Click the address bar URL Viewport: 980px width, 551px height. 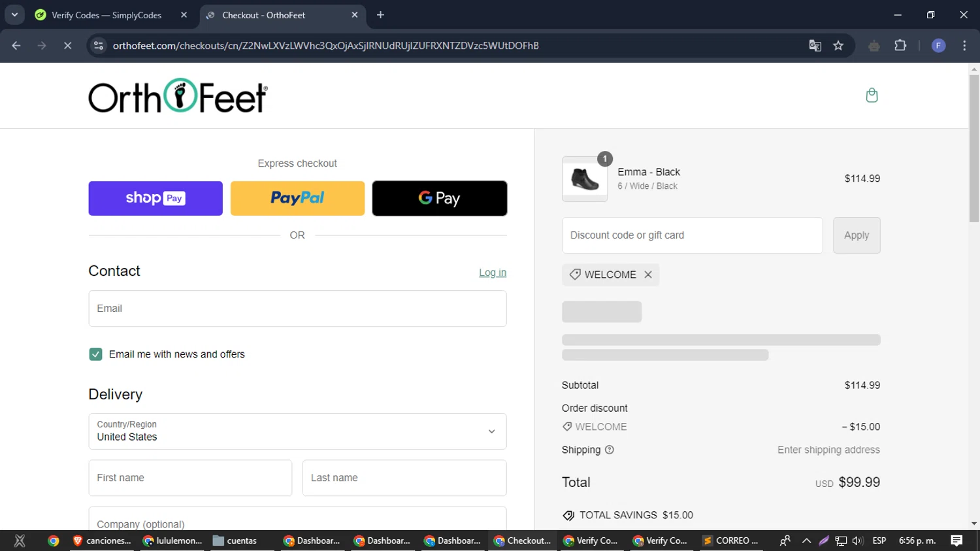325,46
